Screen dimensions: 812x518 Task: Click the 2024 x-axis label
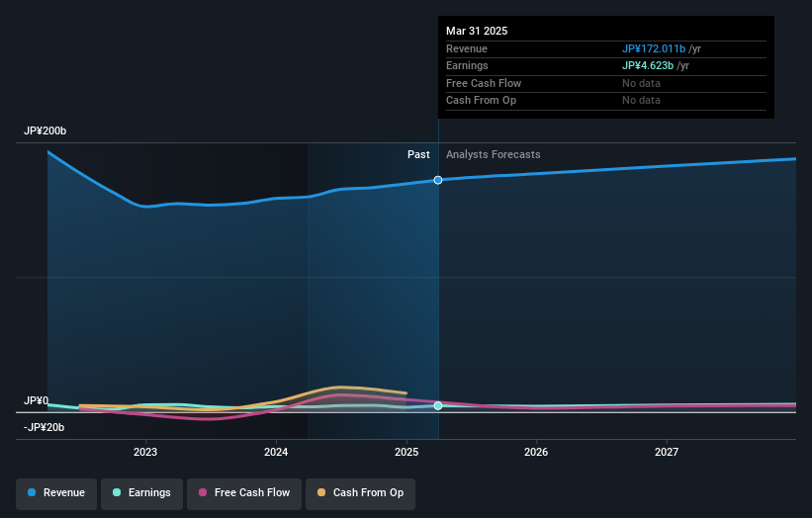click(276, 452)
